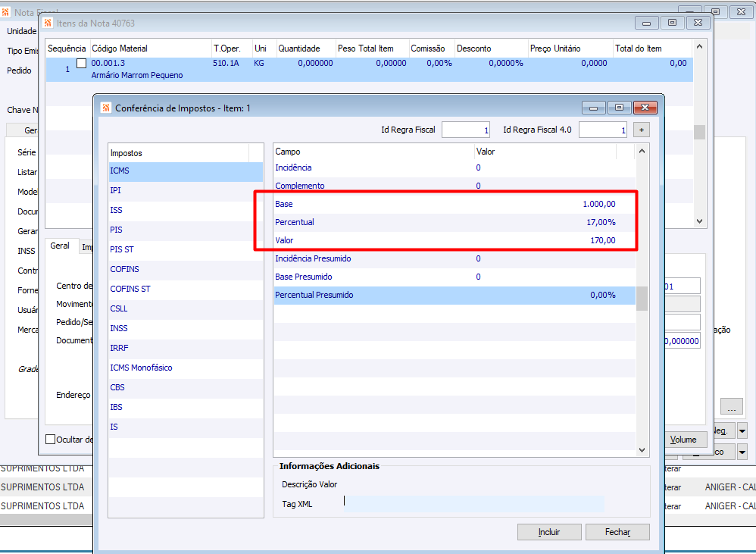
Task: Click the Id Regra Fiscal field
Action: click(466, 130)
